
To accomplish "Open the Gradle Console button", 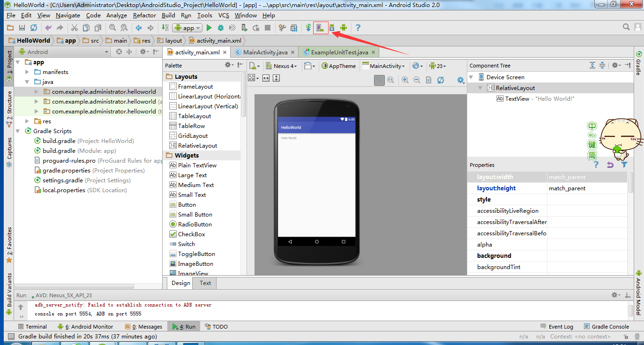I will pyautogui.click(x=607, y=326).
